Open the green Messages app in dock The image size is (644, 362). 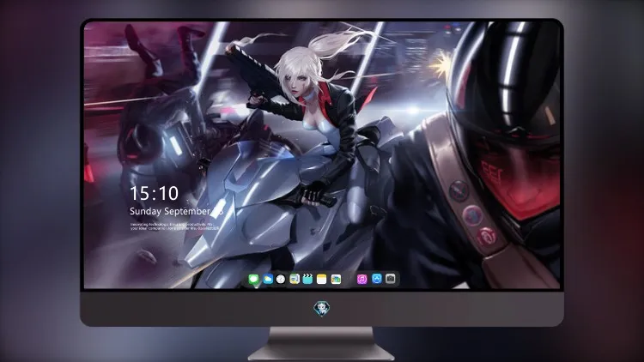pos(253,279)
